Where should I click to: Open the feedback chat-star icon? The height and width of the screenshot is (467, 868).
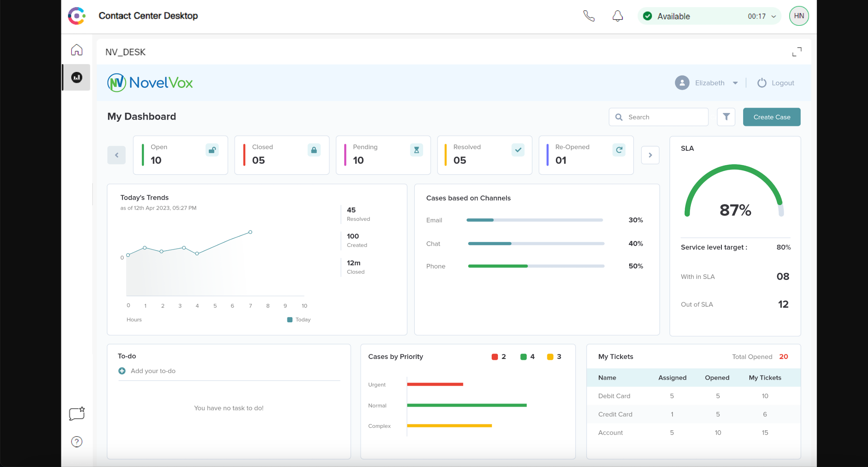tap(77, 413)
